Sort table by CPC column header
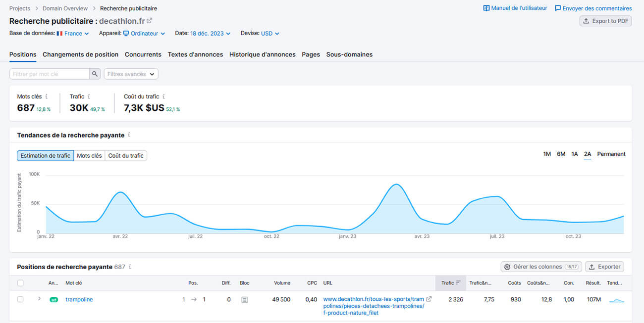 312,283
